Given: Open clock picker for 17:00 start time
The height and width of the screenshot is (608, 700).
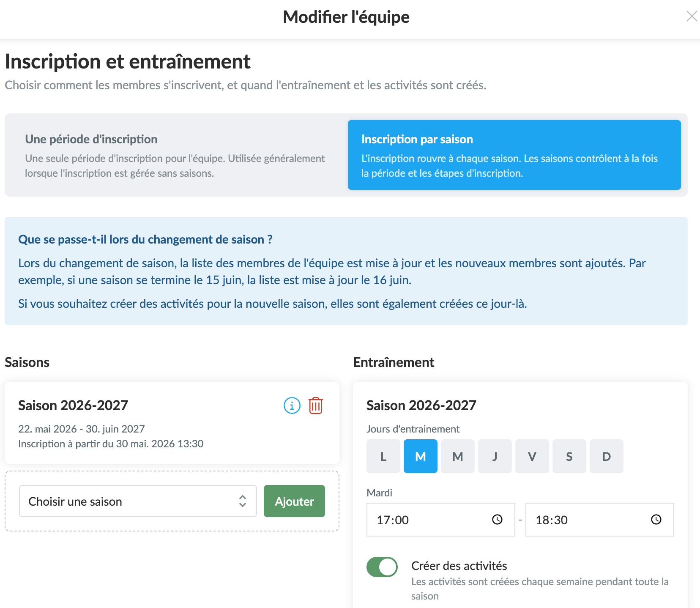Looking at the screenshot, I should (x=497, y=519).
